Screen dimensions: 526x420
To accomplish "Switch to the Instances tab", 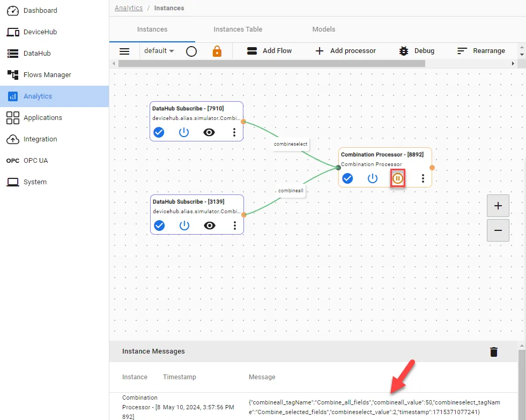I will [x=152, y=29].
